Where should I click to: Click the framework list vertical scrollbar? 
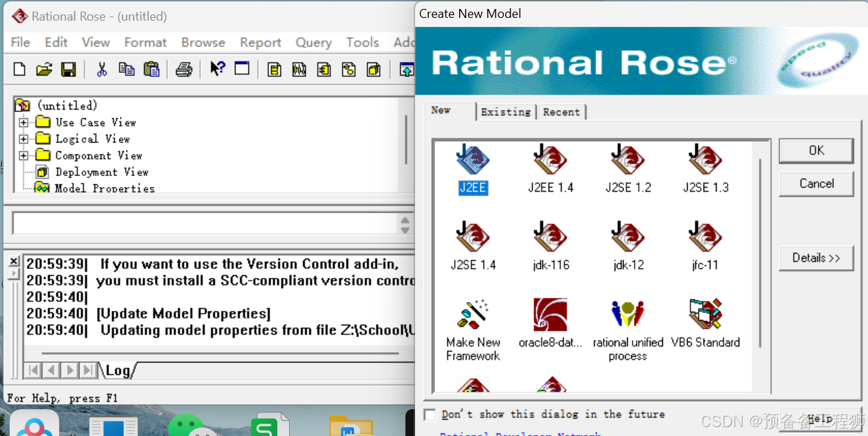(760, 253)
